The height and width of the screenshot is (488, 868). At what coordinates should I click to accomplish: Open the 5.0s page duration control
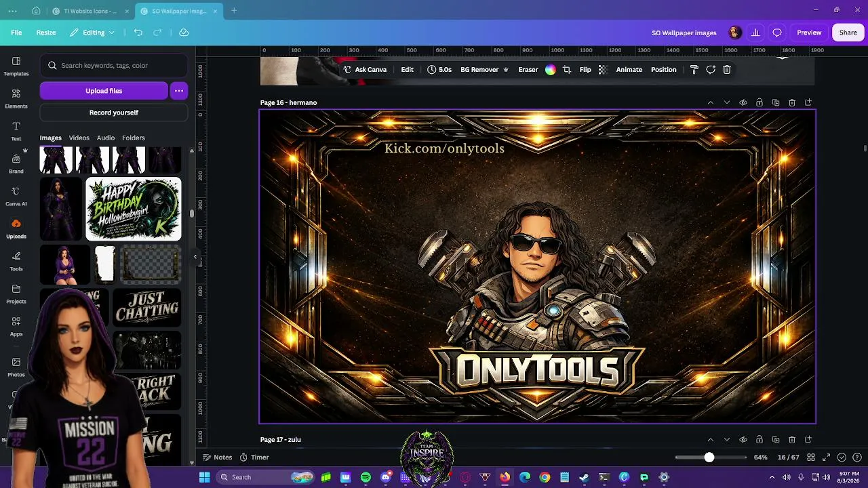click(x=439, y=70)
